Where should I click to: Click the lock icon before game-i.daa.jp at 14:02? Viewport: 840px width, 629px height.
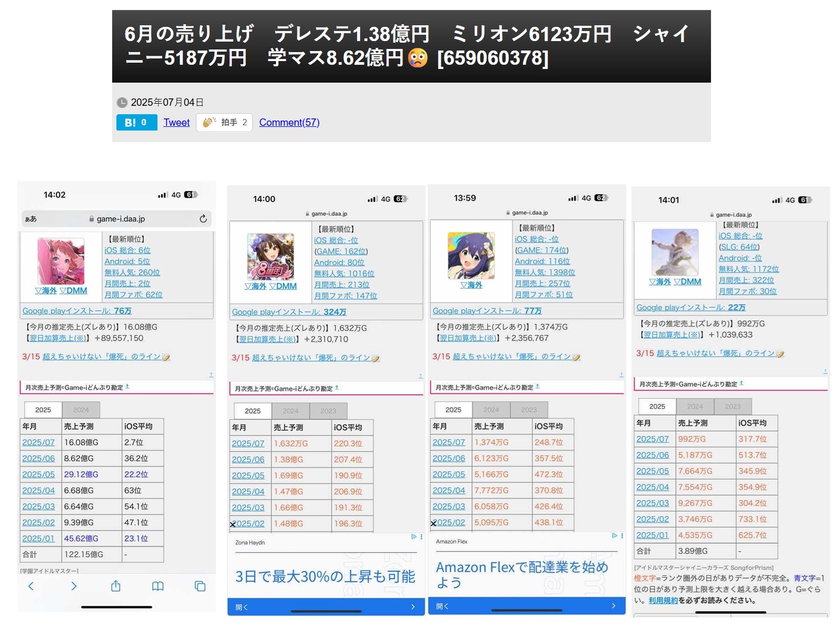click(92, 219)
